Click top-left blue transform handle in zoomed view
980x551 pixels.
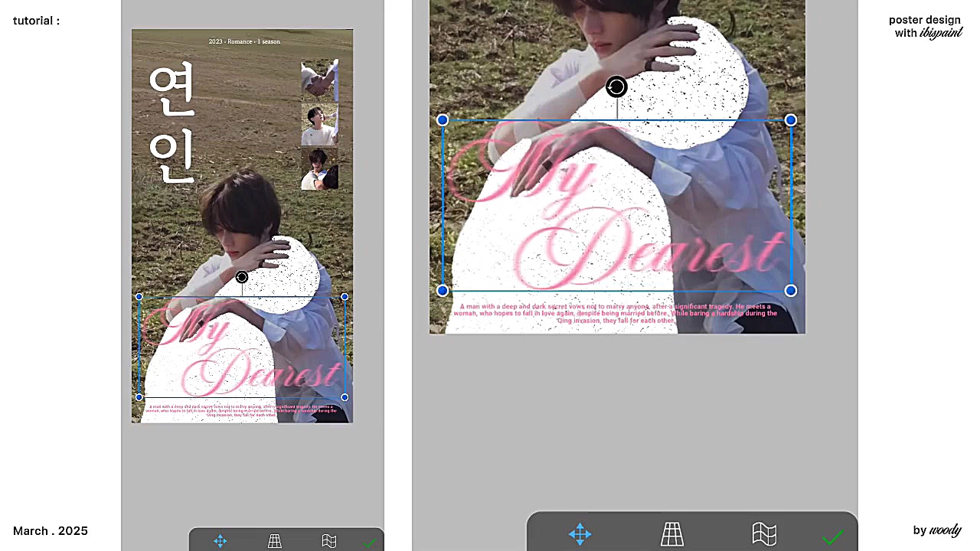pyautogui.click(x=443, y=120)
